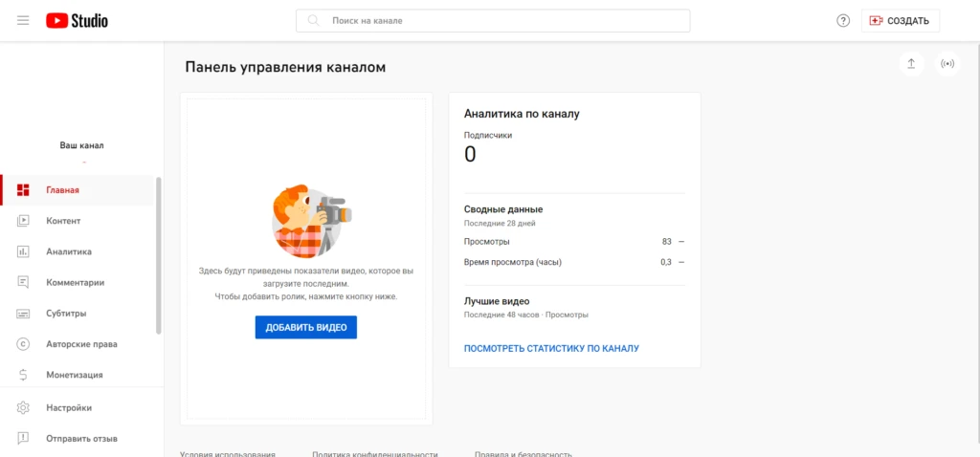The height and width of the screenshot is (457, 980).
Task: Click the search magnifier icon
Action: pos(314,21)
